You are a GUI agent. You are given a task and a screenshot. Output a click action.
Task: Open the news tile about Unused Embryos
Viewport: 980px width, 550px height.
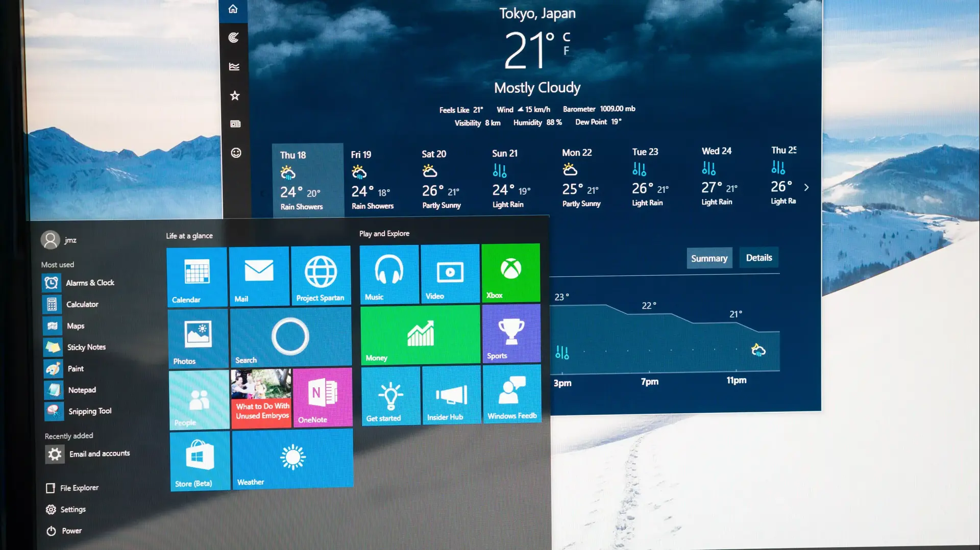[261, 399]
